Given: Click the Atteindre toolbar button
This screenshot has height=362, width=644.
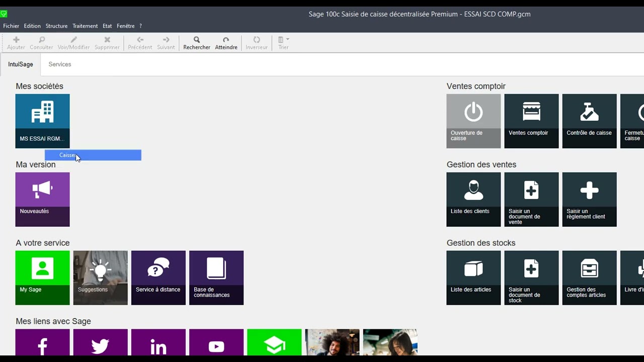Looking at the screenshot, I should [226, 43].
